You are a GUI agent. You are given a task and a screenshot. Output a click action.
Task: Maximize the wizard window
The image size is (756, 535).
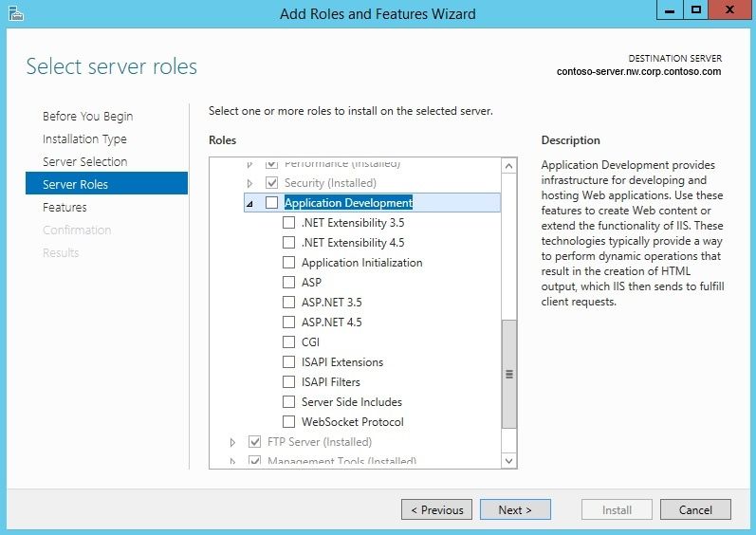pos(695,9)
